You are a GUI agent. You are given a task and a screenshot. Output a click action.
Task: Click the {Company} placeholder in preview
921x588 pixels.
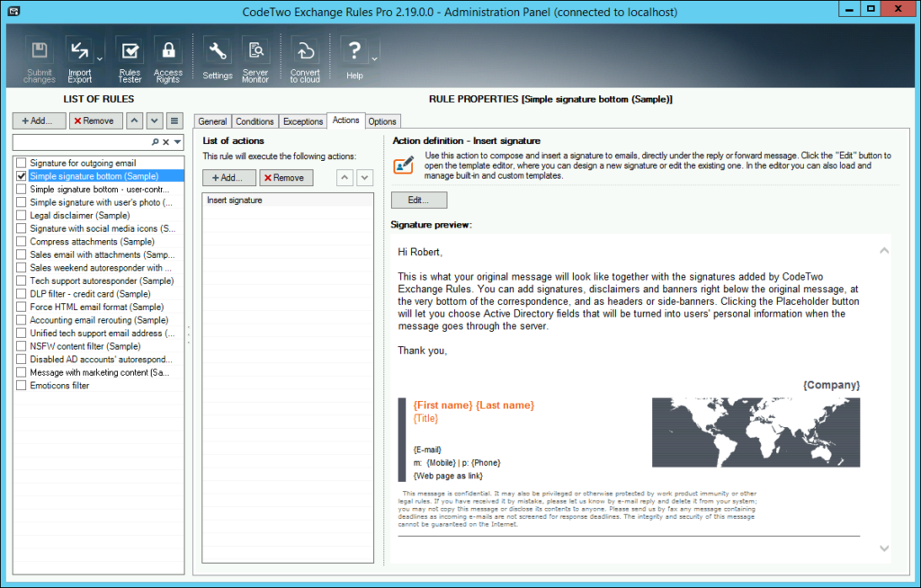(x=831, y=385)
